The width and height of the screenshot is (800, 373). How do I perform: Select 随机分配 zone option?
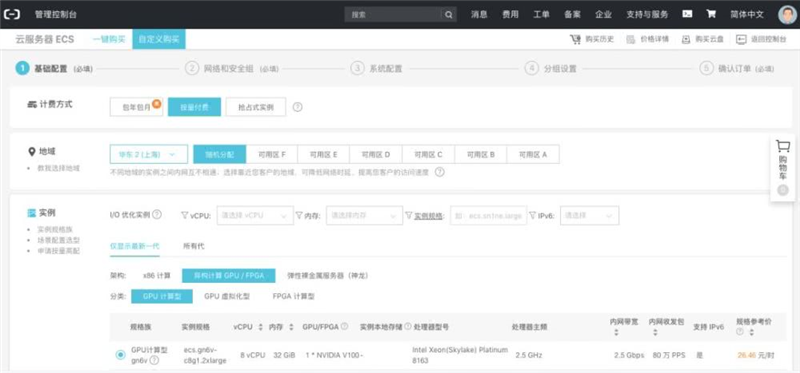(x=220, y=154)
